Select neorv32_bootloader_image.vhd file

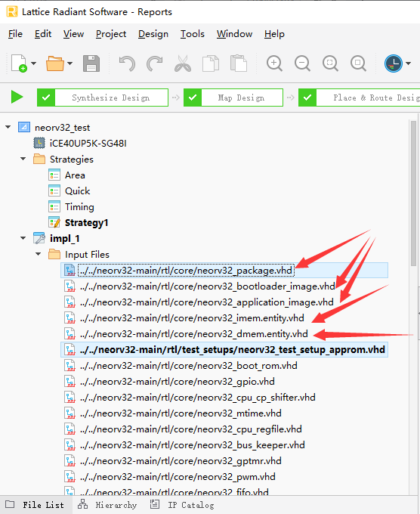tap(208, 286)
